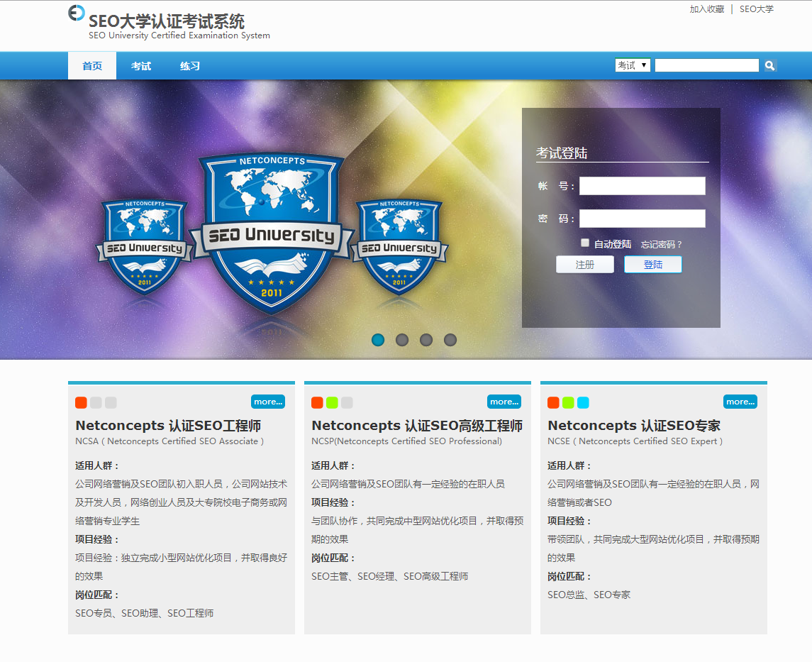Select the fourth banner slide dot
Screen dimensions: 812x662
[x=450, y=340]
